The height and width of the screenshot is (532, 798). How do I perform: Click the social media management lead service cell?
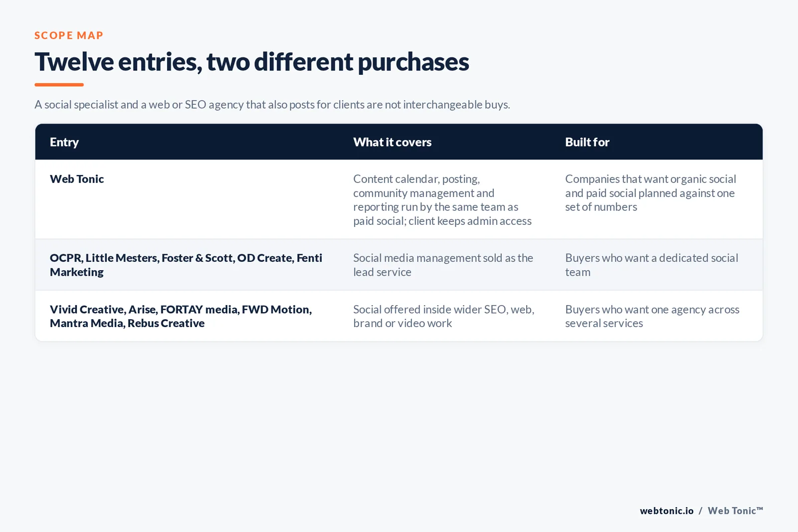coord(443,265)
